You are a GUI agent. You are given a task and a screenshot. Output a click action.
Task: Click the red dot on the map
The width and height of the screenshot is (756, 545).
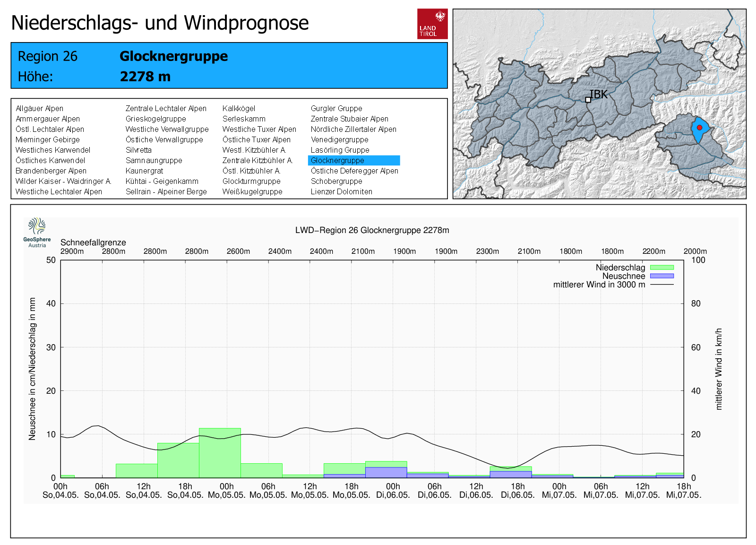coord(699,128)
